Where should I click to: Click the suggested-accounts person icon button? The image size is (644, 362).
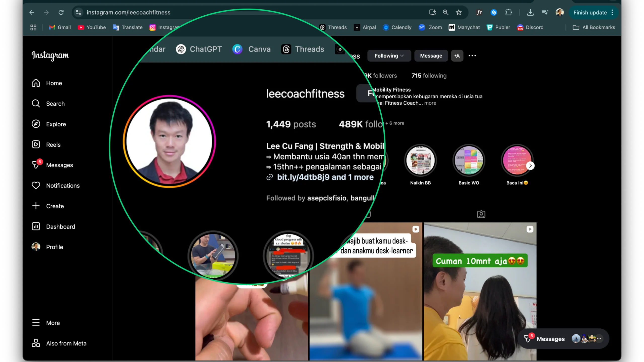tap(457, 56)
